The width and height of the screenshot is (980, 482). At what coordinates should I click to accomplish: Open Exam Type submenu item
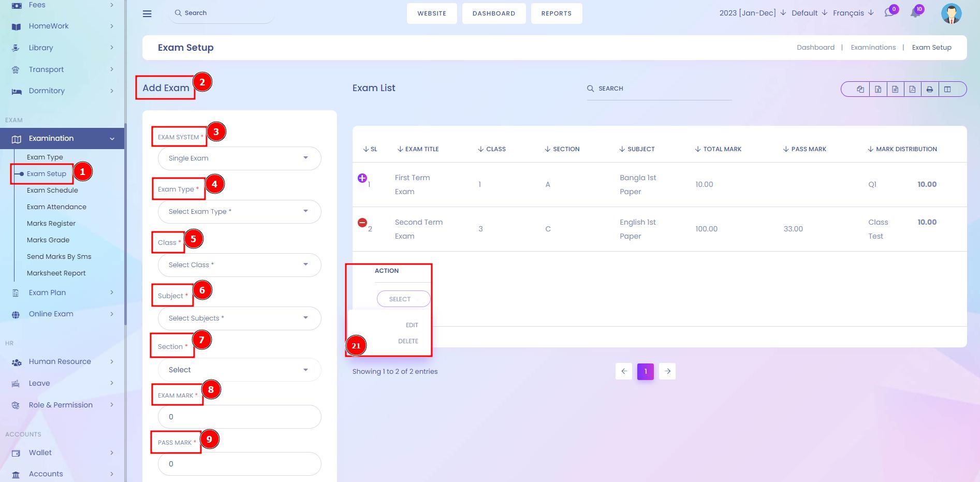[45, 157]
